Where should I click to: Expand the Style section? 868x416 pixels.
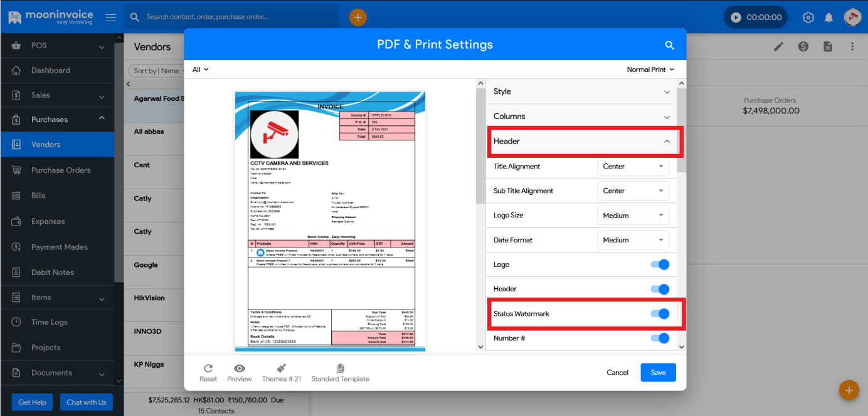(581, 91)
